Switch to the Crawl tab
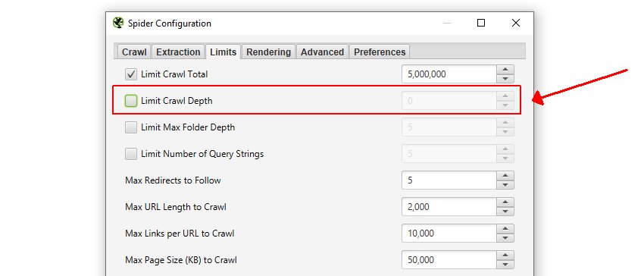The height and width of the screenshot is (276, 644). tap(134, 52)
